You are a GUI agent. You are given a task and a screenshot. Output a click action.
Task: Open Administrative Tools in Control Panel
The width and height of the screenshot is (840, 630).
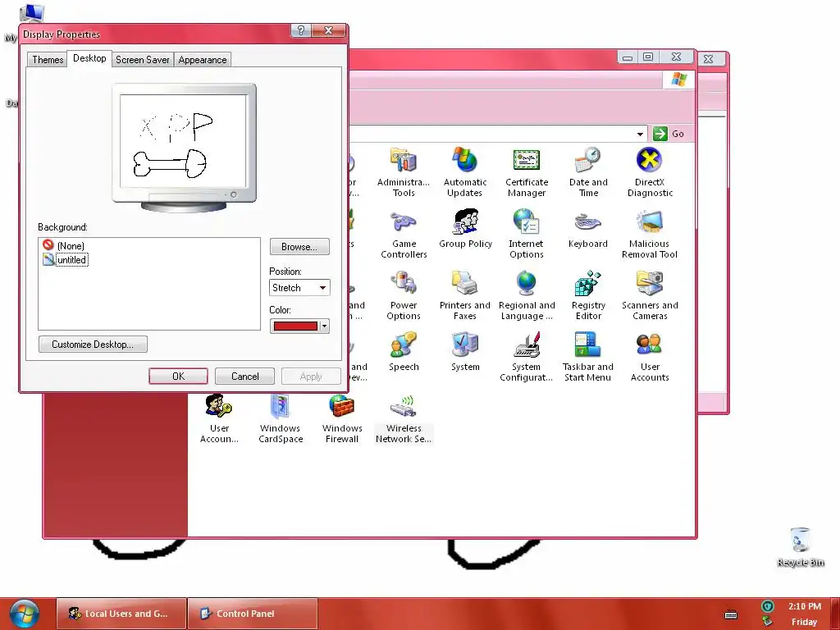[x=404, y=171]
